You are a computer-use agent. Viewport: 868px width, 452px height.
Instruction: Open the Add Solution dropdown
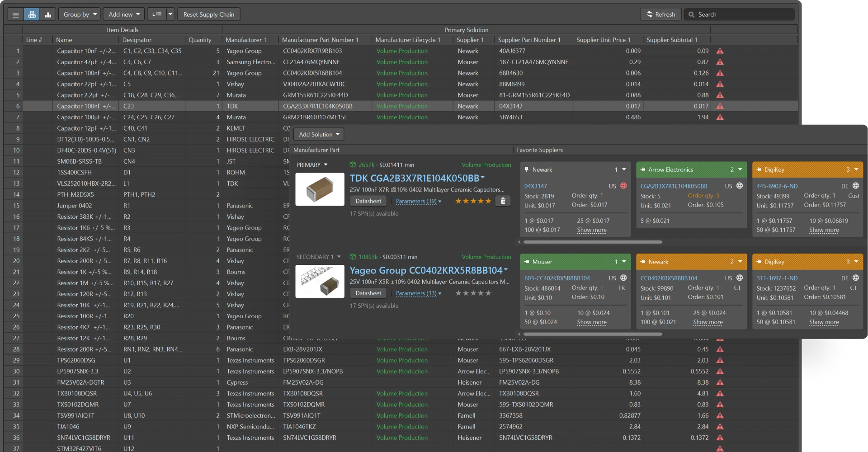point(319,134)
